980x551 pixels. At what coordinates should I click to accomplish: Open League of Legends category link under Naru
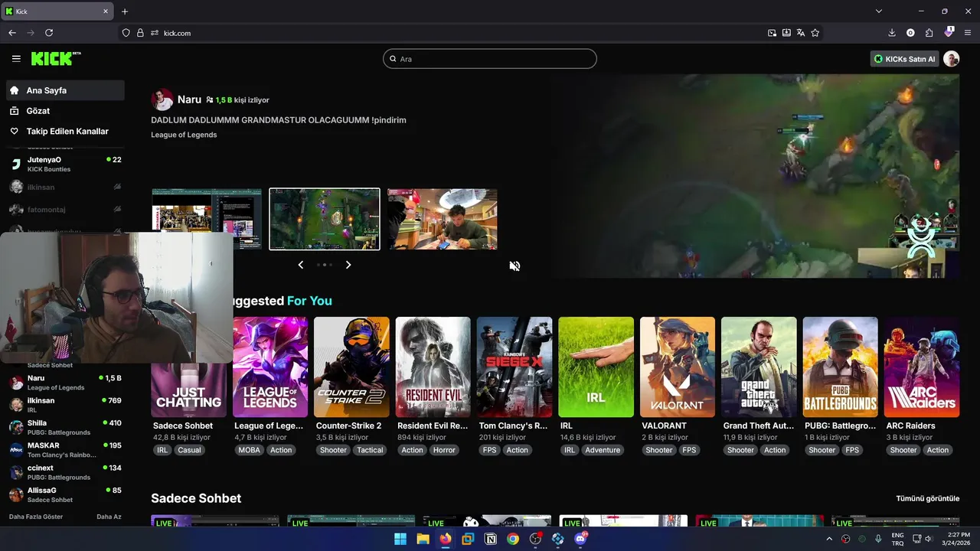coord(184,135)
